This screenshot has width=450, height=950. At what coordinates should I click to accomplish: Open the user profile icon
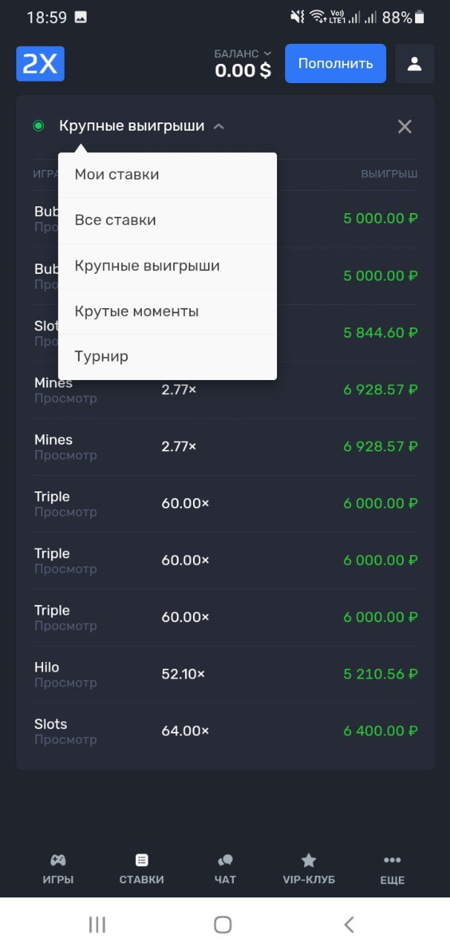coord(414,64)
